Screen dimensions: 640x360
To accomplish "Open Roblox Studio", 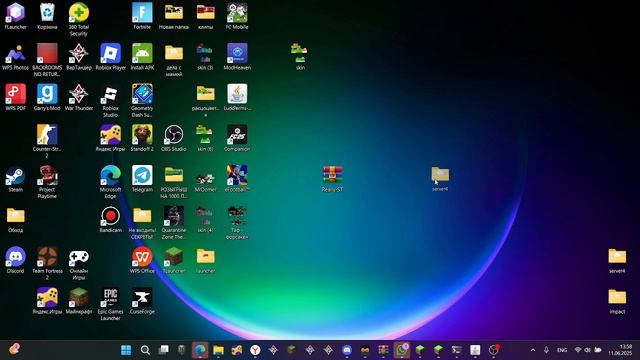I will [x=111, y=100].
